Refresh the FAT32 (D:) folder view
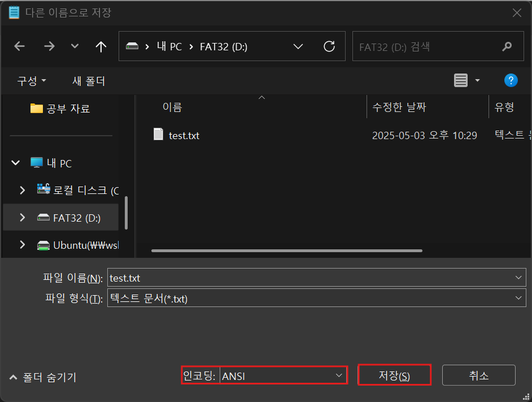532x402 pixels. point(329,46)
